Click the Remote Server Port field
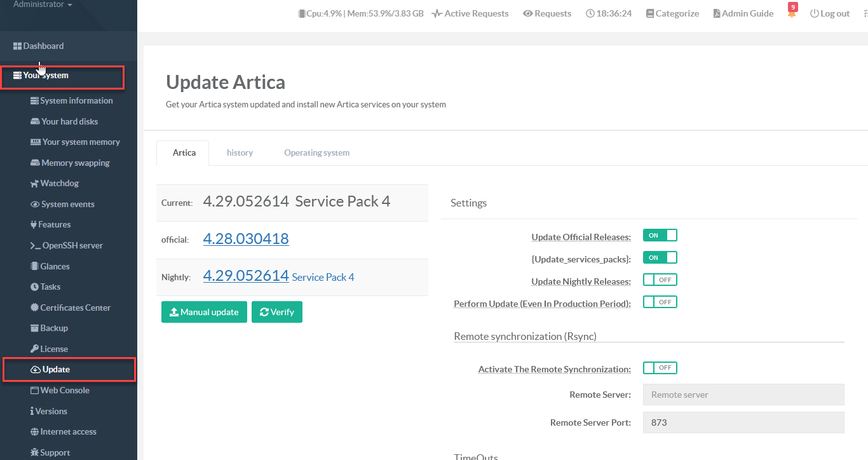The height and width of the screenshot is (460, 868). [x=743, y=423]
